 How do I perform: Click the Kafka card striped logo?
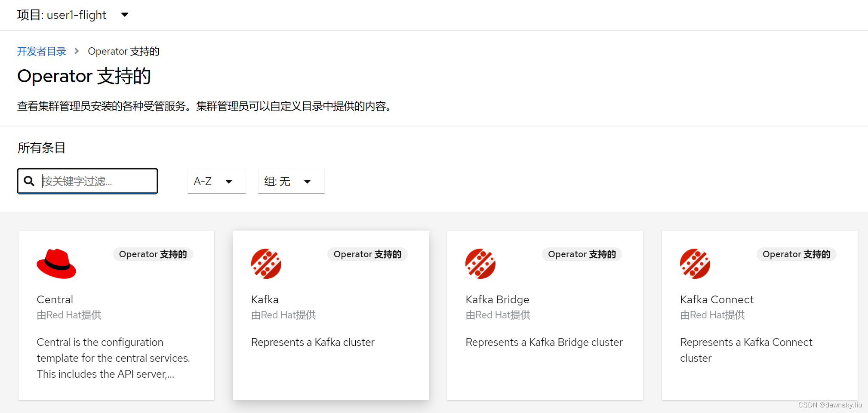click(266, 264)
